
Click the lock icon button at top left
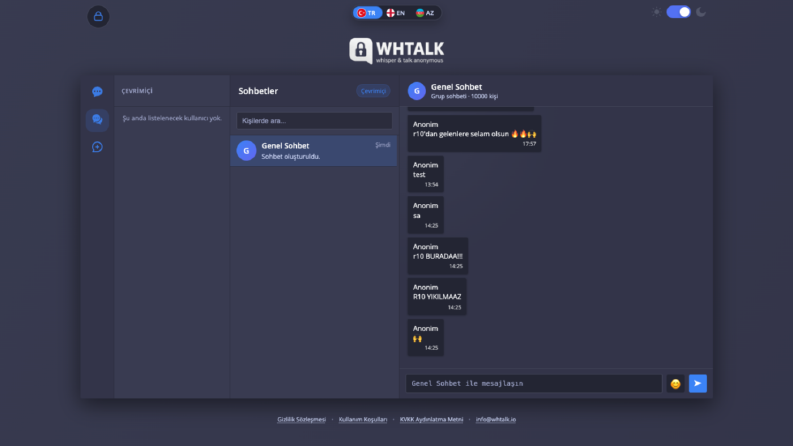click(98, 17)
